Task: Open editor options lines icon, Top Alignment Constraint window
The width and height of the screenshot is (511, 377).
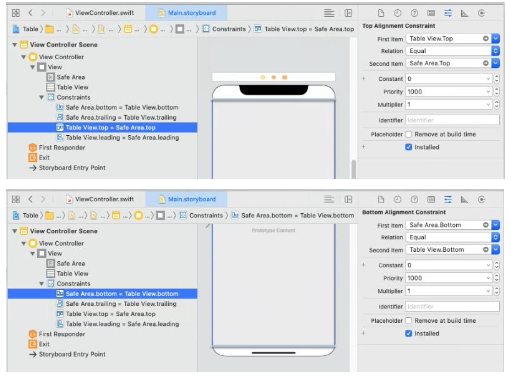Action: pyautogui.click(x=329, y=13)
